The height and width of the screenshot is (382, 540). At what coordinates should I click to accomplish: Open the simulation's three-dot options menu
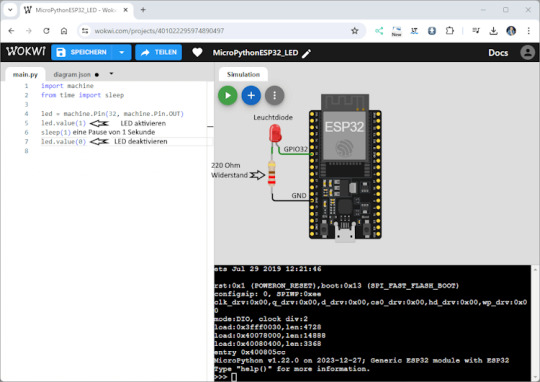pyautogui.click(x=274, y=95)
